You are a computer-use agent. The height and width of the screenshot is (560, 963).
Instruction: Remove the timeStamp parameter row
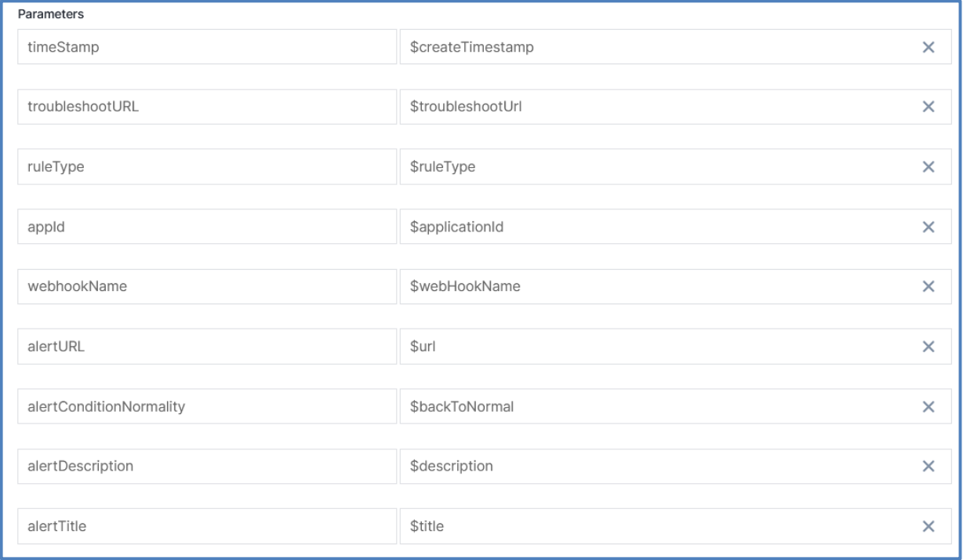point(928,47)
